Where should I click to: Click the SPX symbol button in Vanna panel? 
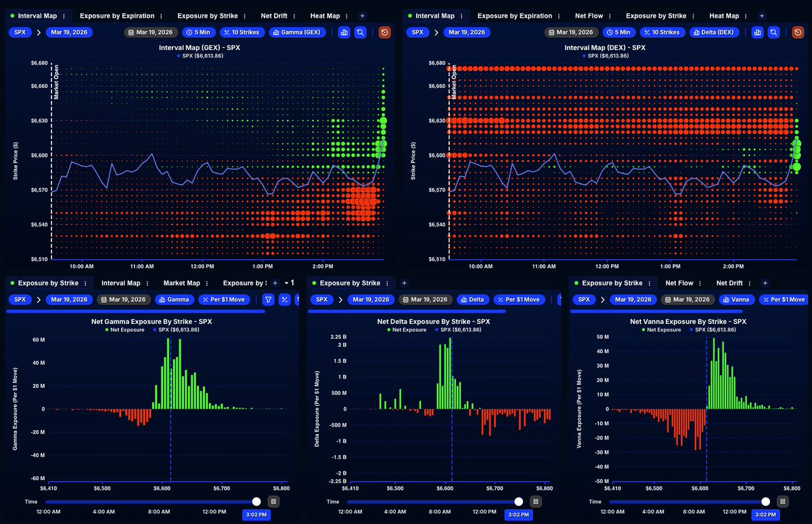click(583, 300)
